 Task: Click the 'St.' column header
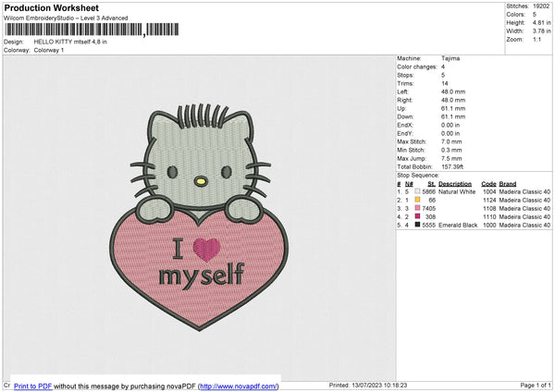pos(431,184)
